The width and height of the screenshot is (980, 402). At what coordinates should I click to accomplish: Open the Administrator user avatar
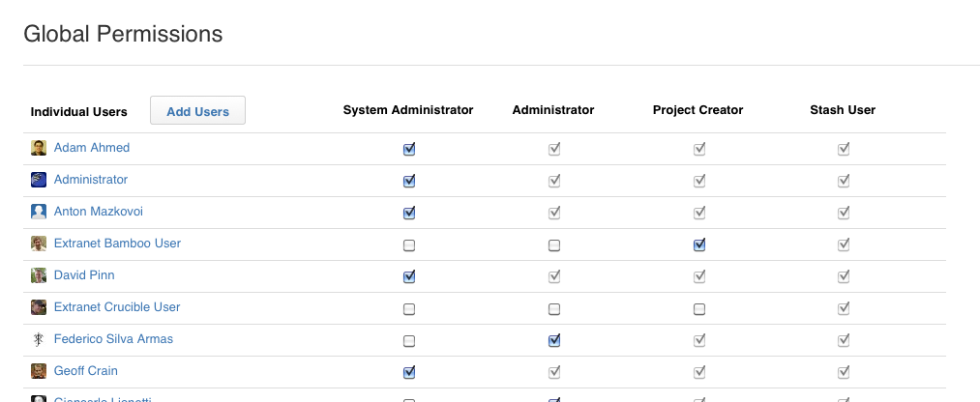(x=39, y=180)
